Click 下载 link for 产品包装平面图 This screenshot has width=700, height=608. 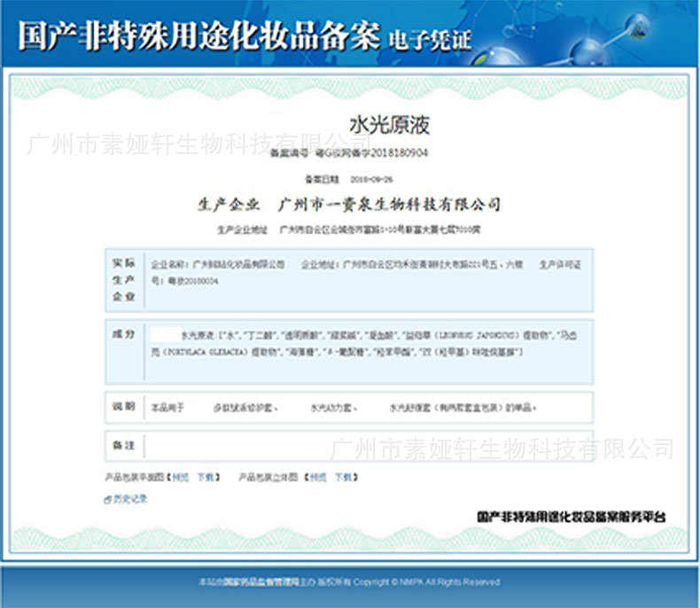click(x=206, y=477)
